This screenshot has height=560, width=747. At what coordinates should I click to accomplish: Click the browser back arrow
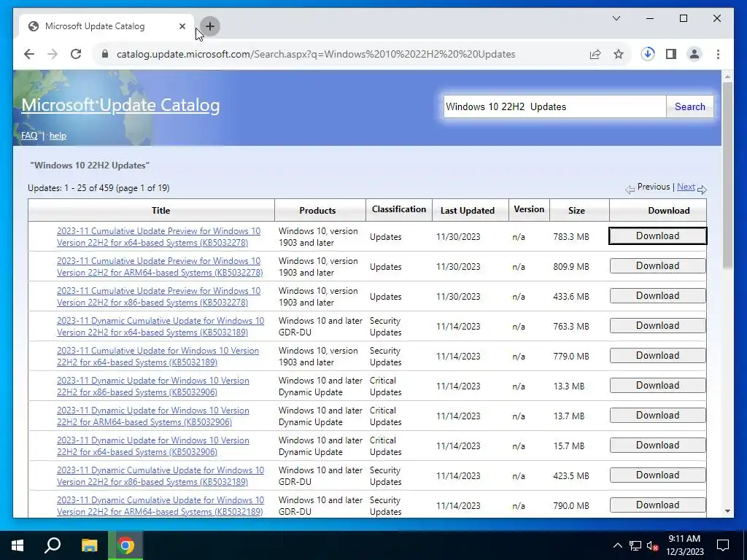29,54
